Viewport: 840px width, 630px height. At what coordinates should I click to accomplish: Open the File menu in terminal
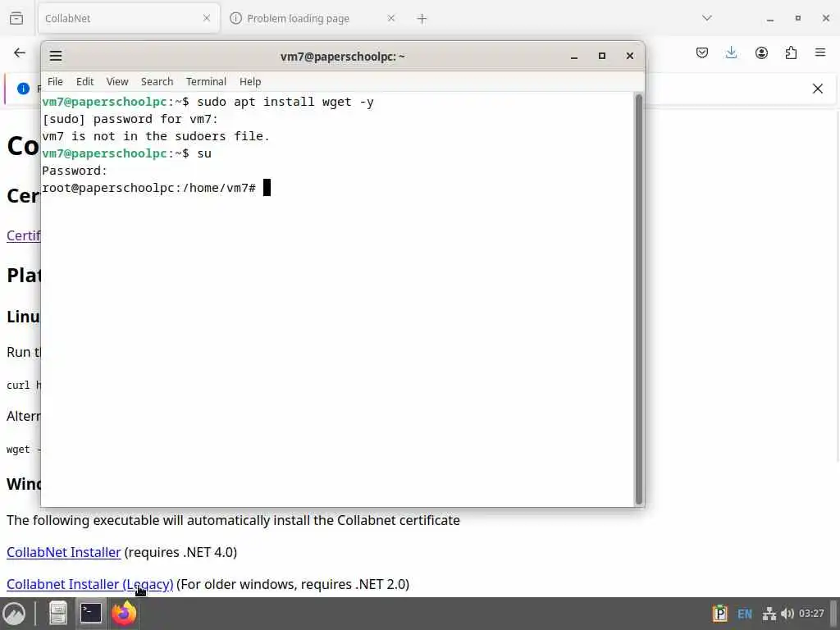[x=55, y=81]
